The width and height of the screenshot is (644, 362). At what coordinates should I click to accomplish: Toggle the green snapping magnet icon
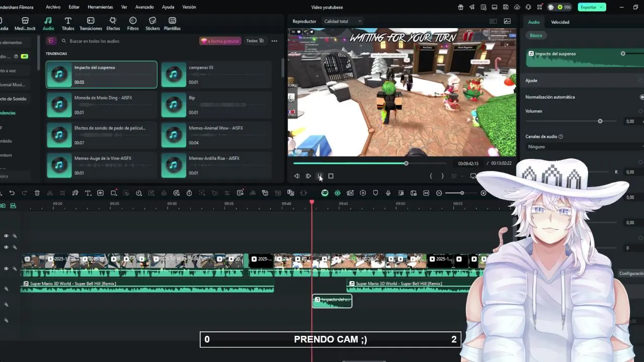coord(337,193)
